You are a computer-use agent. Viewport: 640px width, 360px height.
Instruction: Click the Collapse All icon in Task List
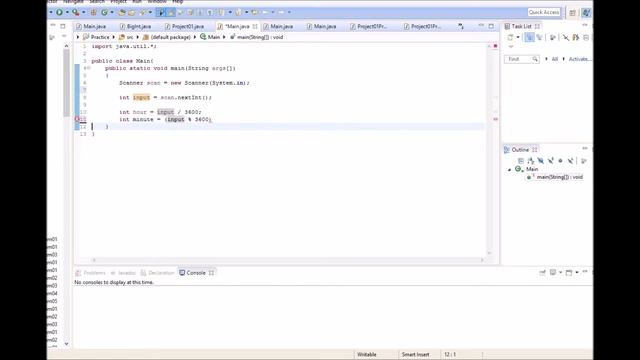click(x=586, y=38)
